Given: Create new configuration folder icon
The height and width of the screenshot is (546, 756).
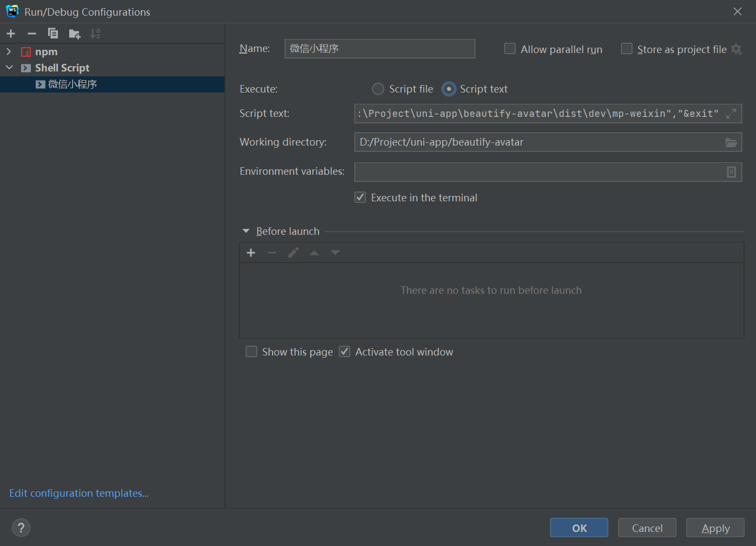Looking at the screenshot, I should tap(75, 34).
